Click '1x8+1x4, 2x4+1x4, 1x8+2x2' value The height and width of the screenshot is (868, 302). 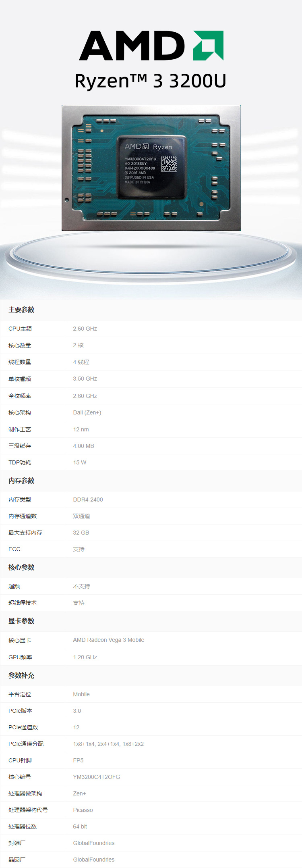point(108,744)
